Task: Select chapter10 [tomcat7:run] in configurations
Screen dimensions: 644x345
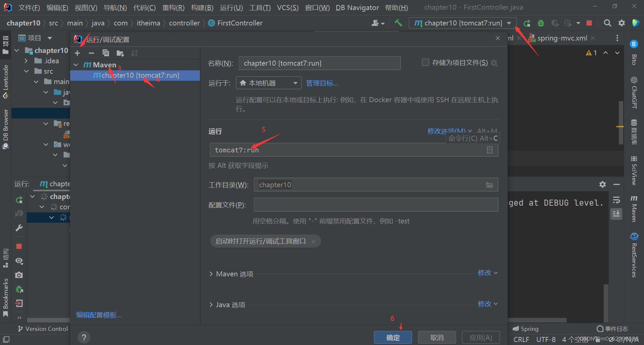Action: point(135,75)
